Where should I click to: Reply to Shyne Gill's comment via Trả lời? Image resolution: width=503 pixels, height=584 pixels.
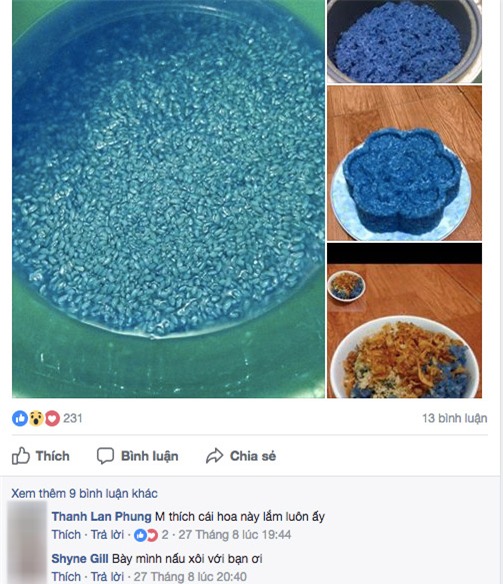tap(107, 577)
